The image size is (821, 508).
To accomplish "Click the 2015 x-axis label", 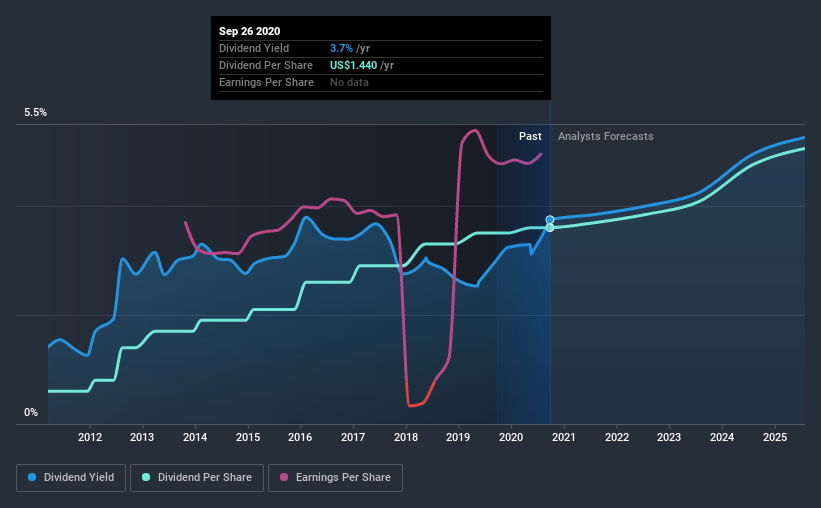I will (x=248, y=437).
